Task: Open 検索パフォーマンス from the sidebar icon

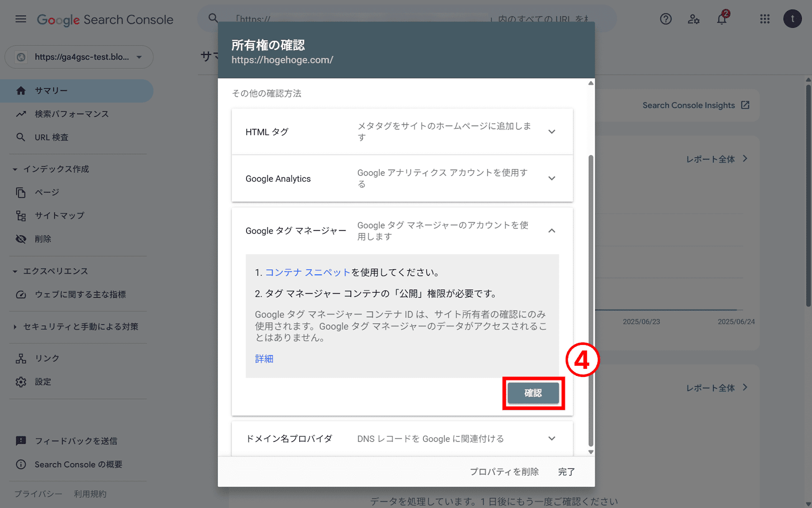Action: tap(20, 114)
